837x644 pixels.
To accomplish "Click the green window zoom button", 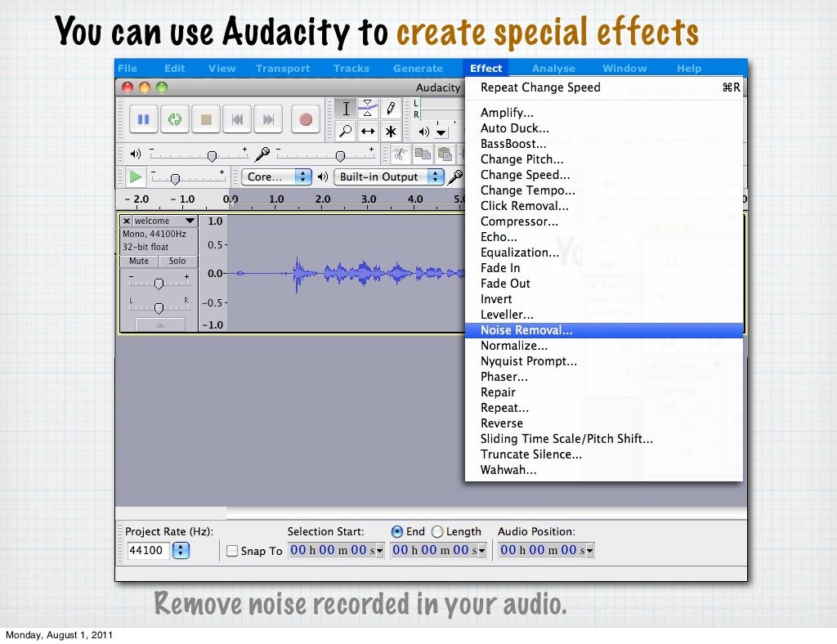I will (162, 87).
